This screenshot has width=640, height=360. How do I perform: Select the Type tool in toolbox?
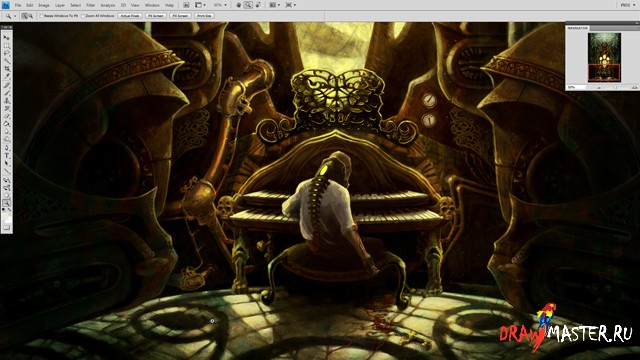(7, 156)
